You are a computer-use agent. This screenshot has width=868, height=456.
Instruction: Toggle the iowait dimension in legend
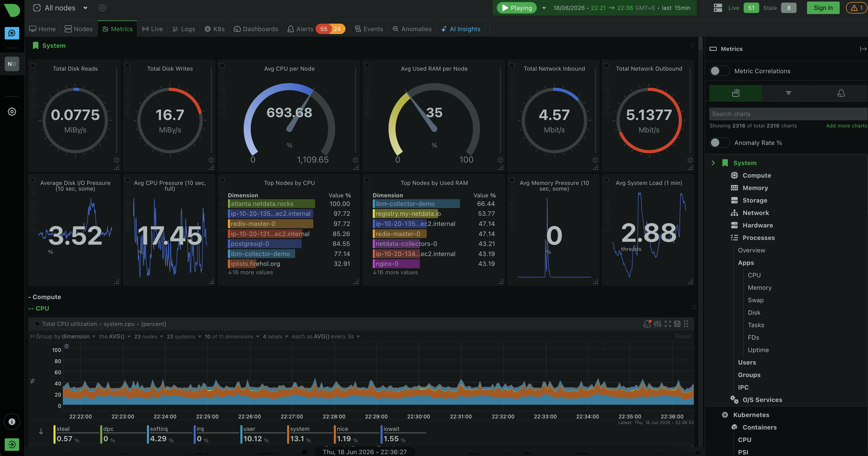pyautogui.click(x=403, y=434)
